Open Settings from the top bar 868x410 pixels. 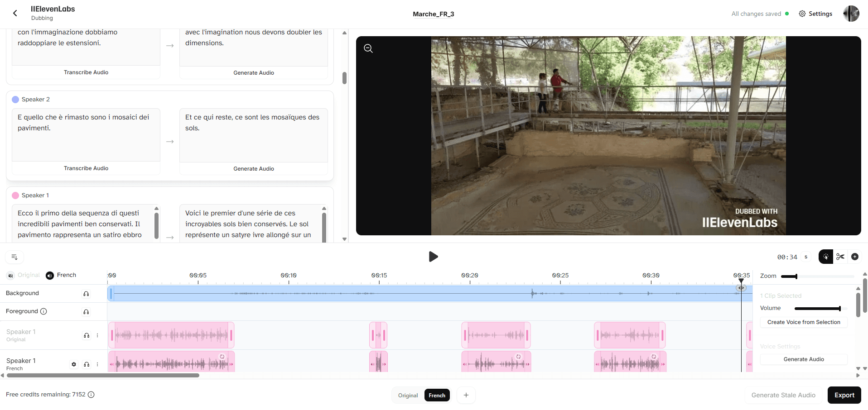pyautogui.click(x=815, y=14)
